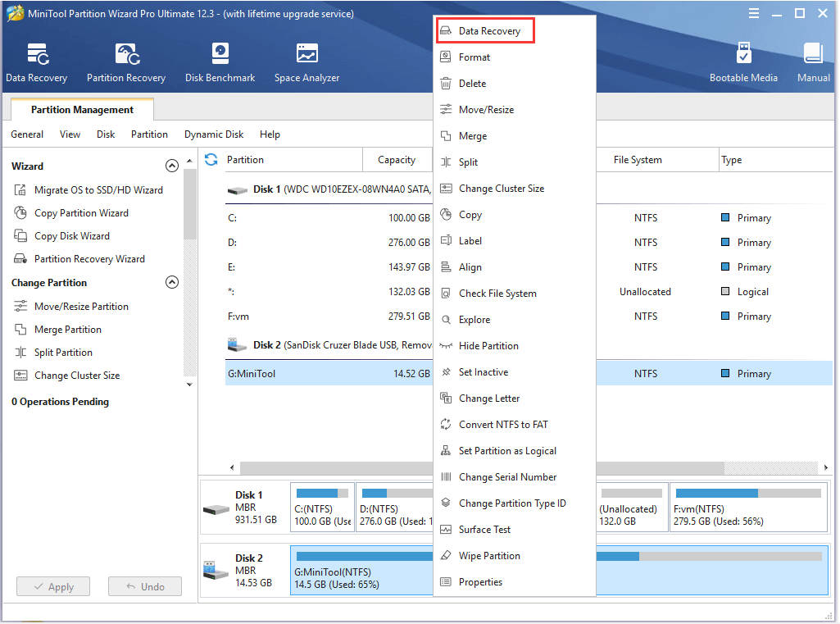Click the Hide Partition icon in the menu
The height and width of the screenshot is (624, 840).
(446, 346)
